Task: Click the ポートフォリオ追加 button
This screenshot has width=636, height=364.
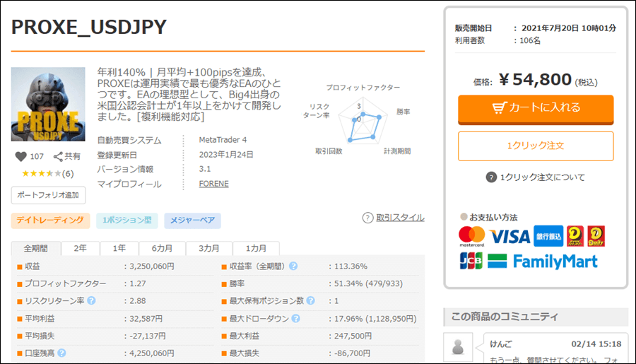Action: [48, 195]
